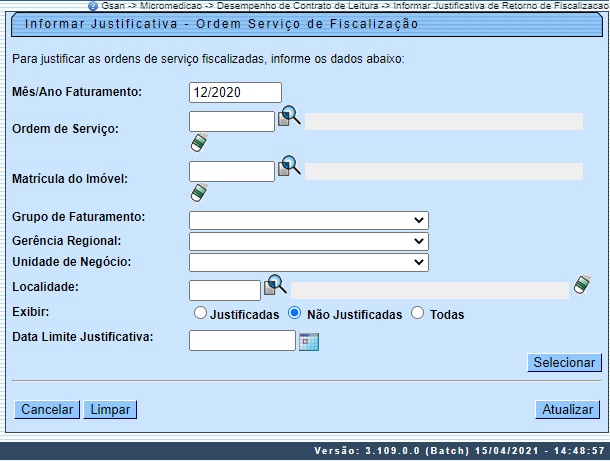The image size is (610, 461).
Task: Open the calendar for Data Limite Justificativa
Action: point(308,341)
